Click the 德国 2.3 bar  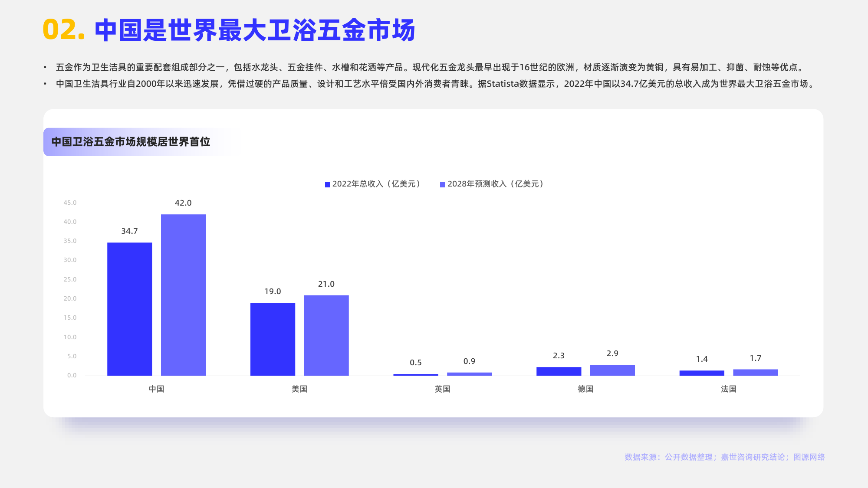pyautogui.click(x=559, y=371)
